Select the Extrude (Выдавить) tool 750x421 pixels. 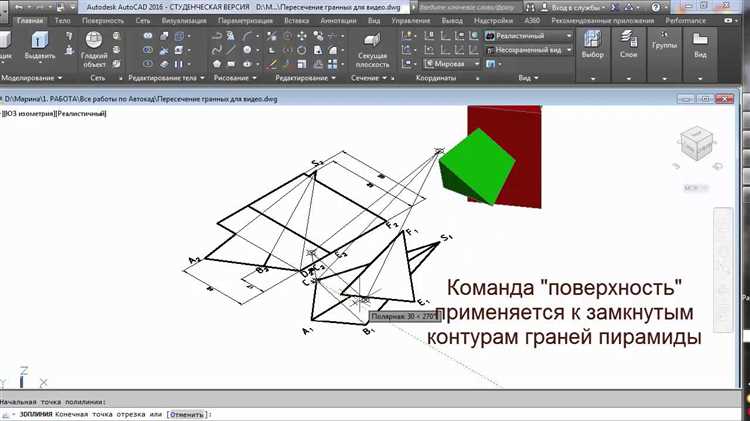40,48
